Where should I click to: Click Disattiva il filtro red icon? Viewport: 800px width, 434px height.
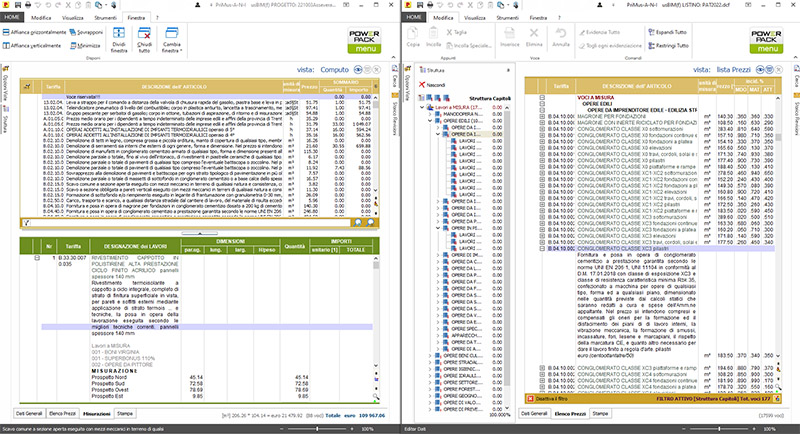[530, 399]
